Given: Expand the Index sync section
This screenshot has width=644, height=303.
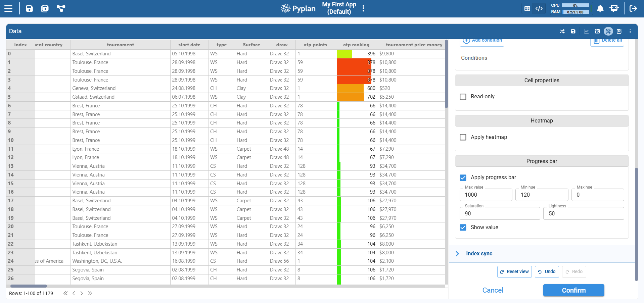Looking at the screenshot, I should point(479,254).
